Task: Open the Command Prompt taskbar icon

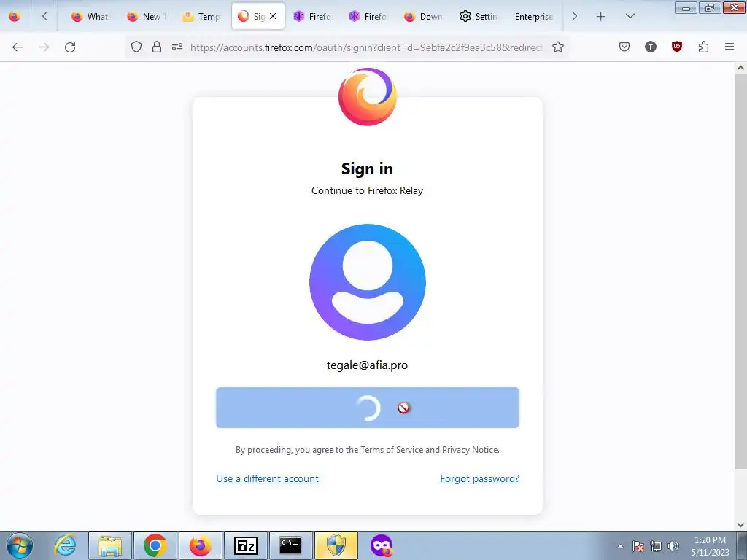Action: [x=290, y=545]
